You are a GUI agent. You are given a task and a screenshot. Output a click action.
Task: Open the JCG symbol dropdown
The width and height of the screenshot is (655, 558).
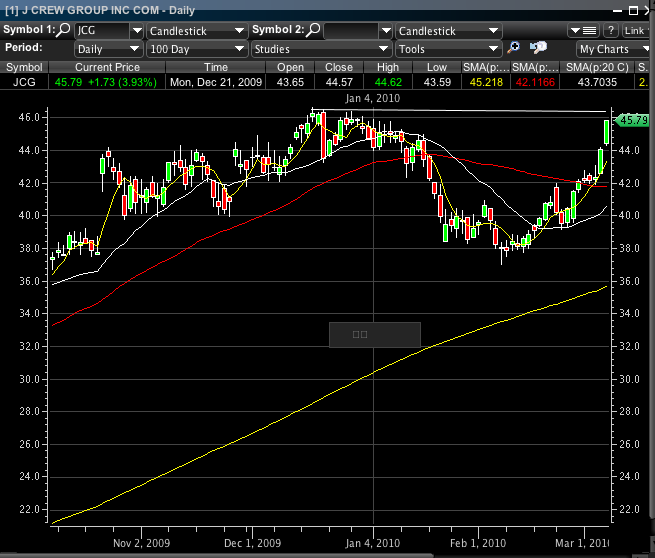136,31
